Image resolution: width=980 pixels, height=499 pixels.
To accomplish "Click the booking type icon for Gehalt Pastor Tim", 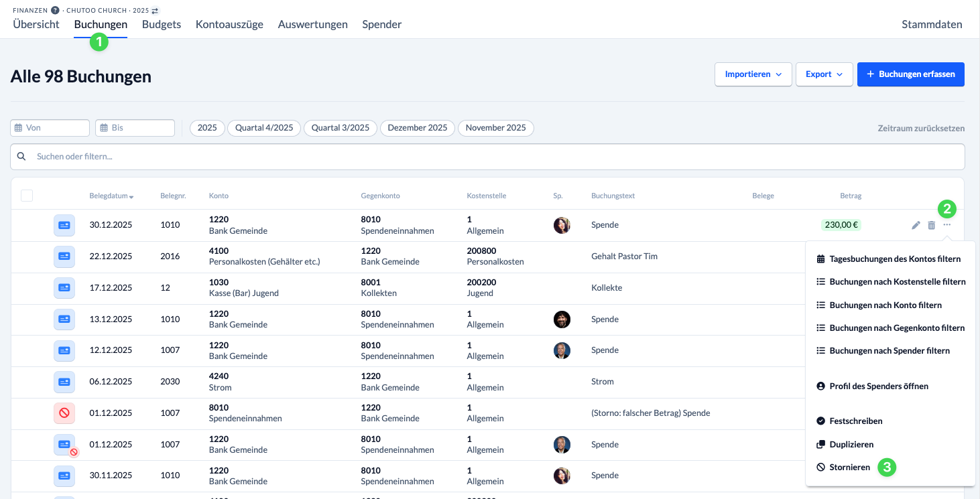I will [x=64, y=257].
